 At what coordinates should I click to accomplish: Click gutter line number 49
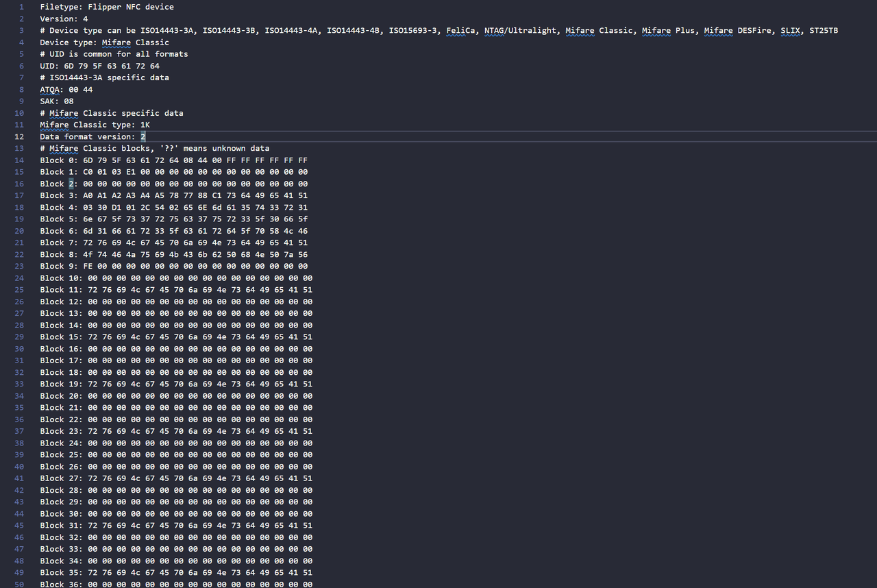point(19,572)
